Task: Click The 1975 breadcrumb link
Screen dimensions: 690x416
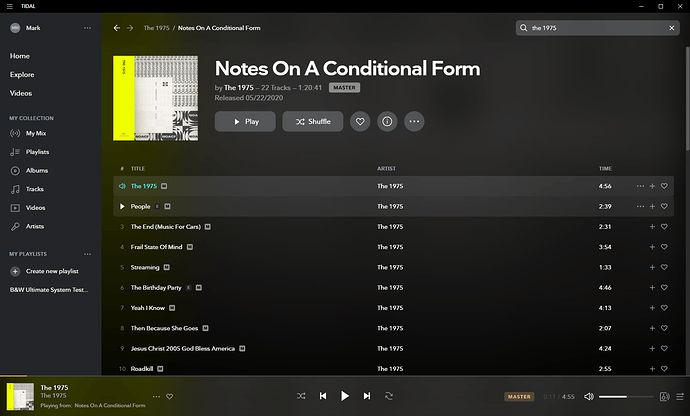Action: (x=156, y=28)
